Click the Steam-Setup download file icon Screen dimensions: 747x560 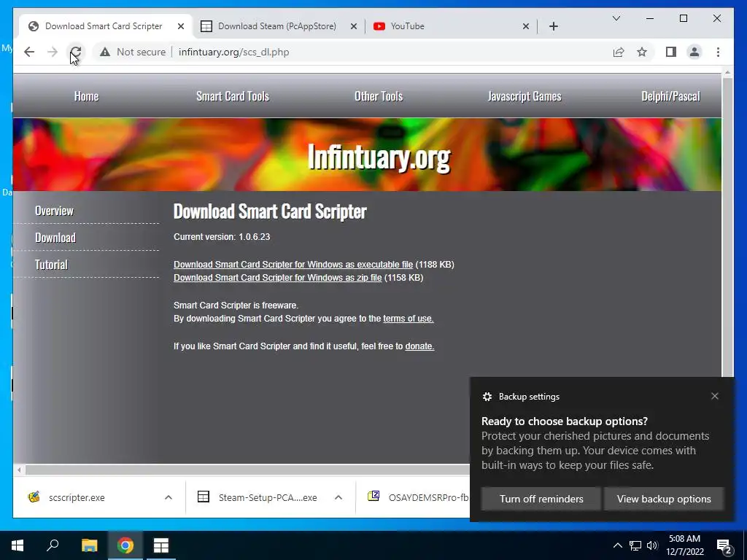click(204, 497)
